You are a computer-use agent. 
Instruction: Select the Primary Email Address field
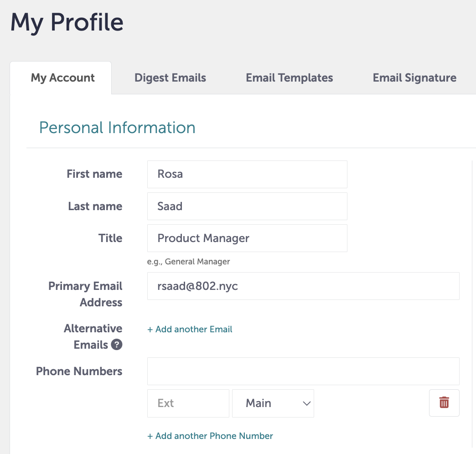pyautogui.click(x=303, y=286)
